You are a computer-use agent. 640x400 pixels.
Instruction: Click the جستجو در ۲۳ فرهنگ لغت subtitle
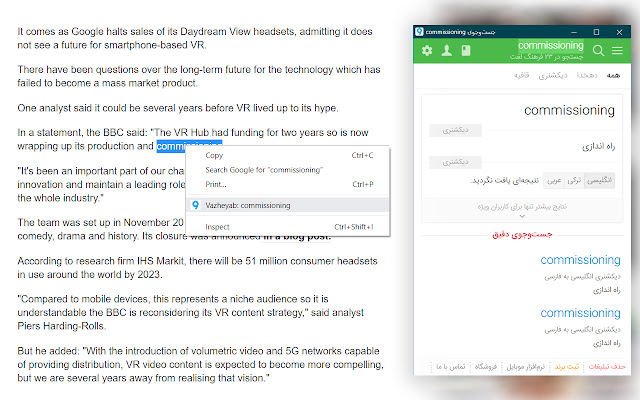point(547,57)
